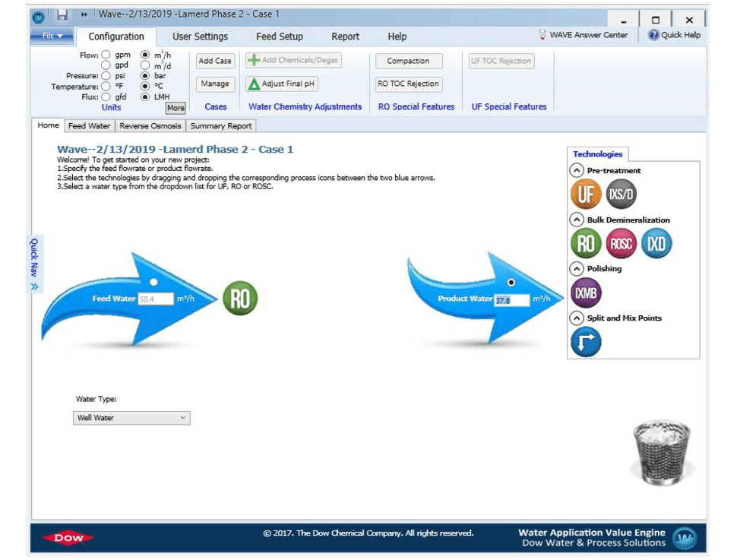The image size is (737, 560).
Task: Click the Compaction button
Action: (409, 61)
